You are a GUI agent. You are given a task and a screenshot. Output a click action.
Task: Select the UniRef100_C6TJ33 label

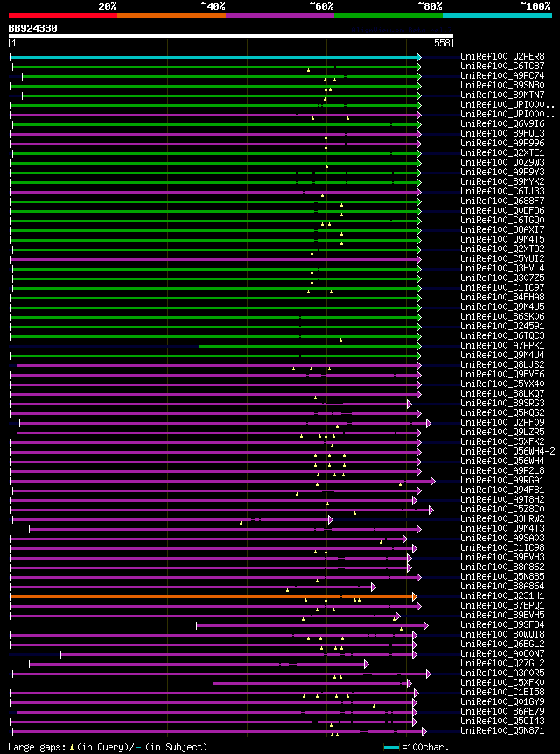pos(502,191)
